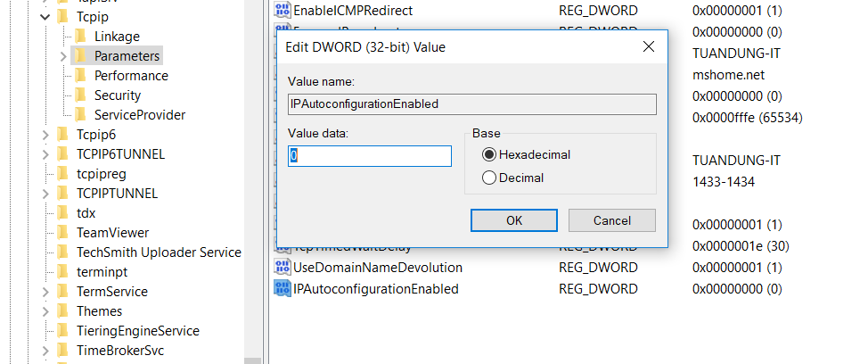Expand the Tcpip6 registry key
Viewport: 868px width, 364px height.
click(45, 135)
